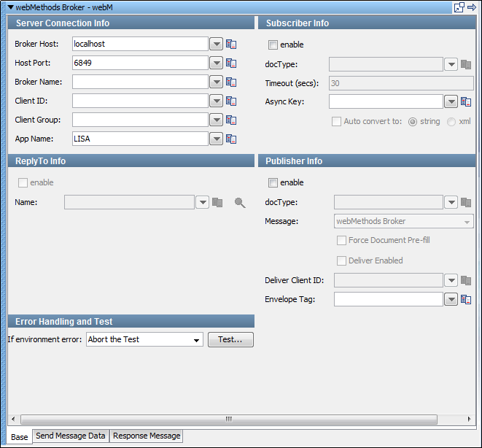Click the property icon beside Async Key
The width and height of the screenshot is (482, 448).
click(466, 102)
